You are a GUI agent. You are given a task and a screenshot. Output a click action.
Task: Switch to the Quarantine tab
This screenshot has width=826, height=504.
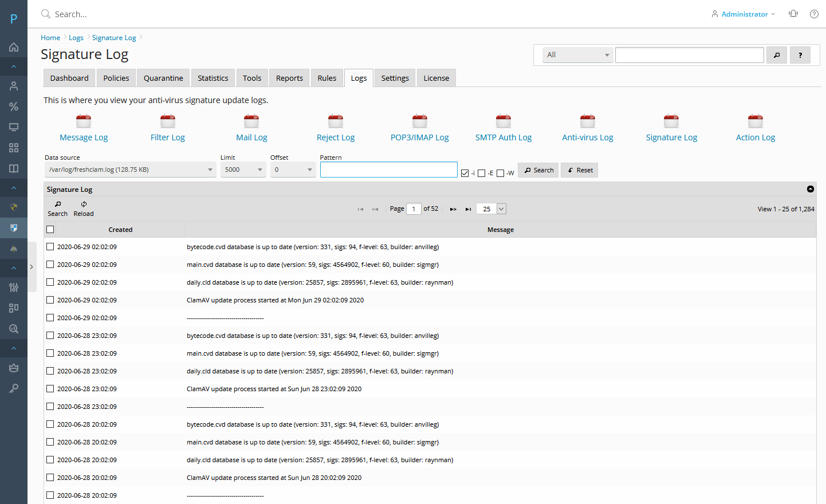point(163,78)
